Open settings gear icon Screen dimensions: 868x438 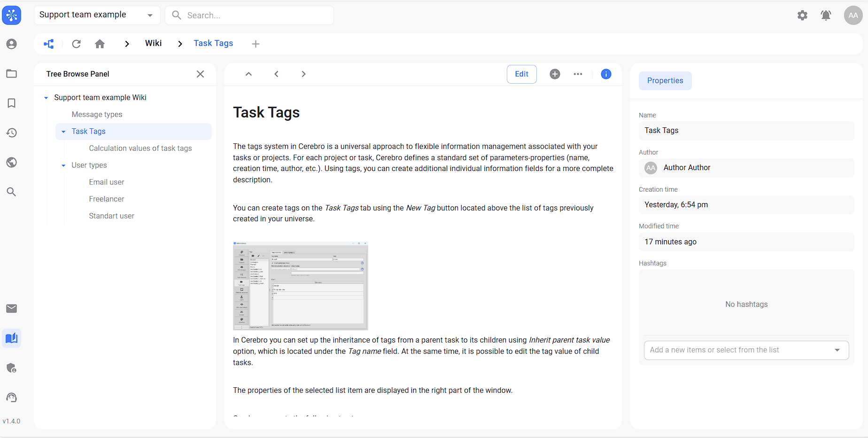[803, 16]
